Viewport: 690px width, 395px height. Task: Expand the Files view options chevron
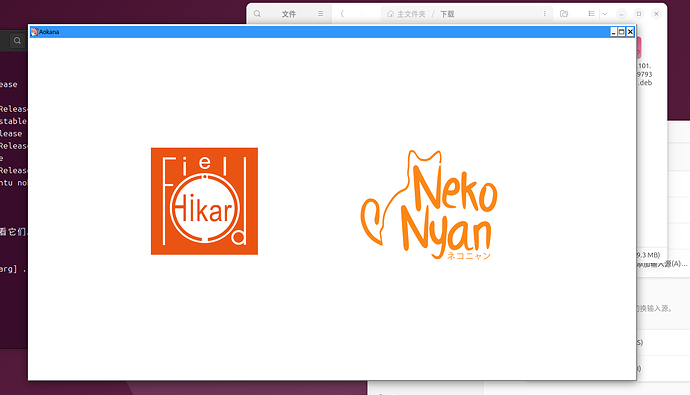click(x=605, y=14)
